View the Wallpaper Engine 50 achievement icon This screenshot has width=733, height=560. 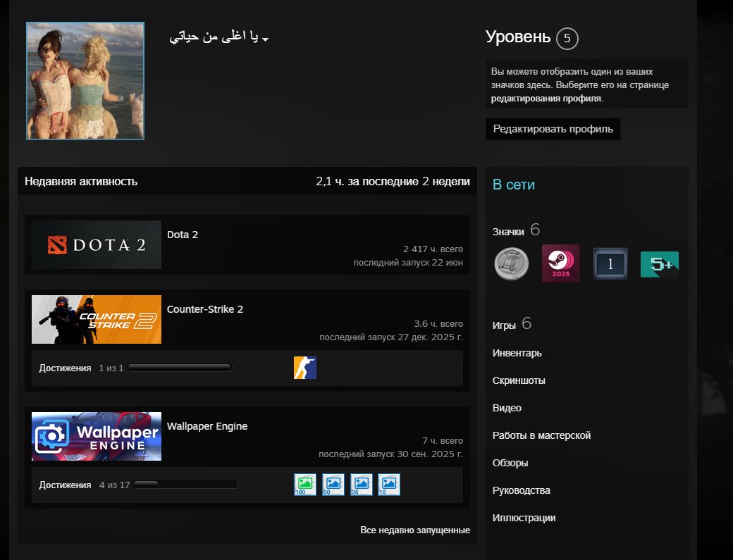[333, 485]
